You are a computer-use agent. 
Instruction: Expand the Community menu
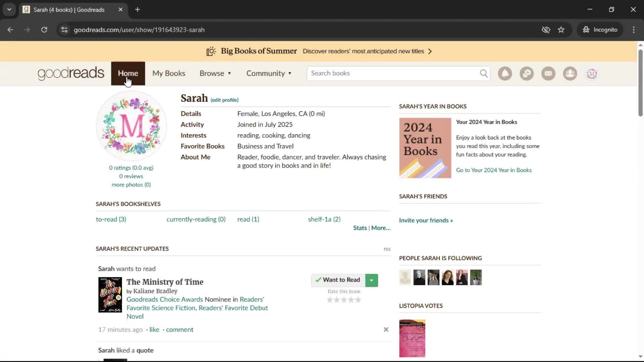coord(269,73)
